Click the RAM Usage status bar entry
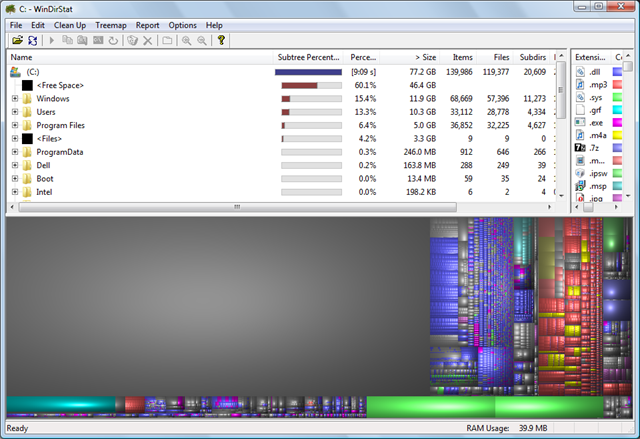The height and width of the screenshot is (439, 640). coord(507,428)
